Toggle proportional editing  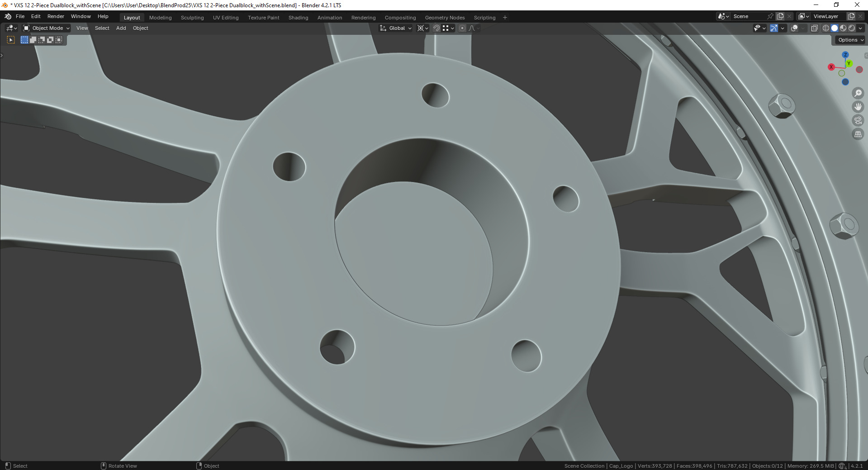tap(462, 28)
